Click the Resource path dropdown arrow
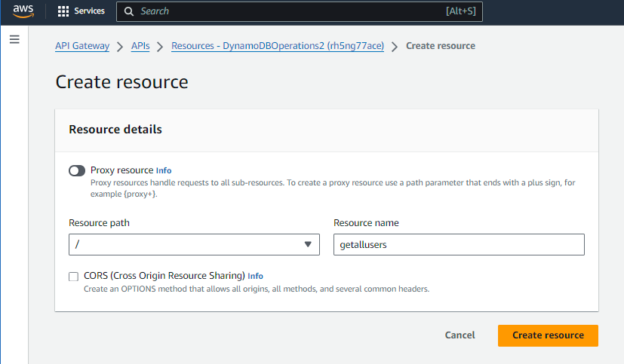 [307, 244]
